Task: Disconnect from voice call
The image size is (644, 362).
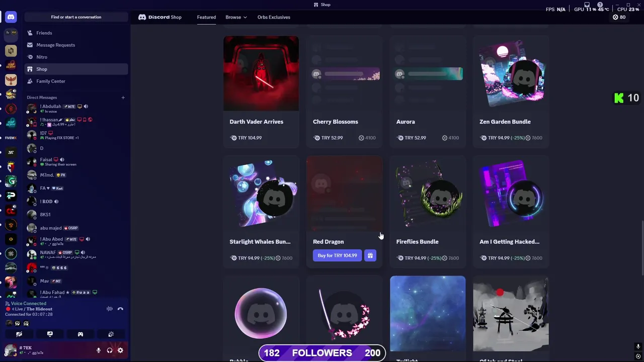Action: point(120,309)
